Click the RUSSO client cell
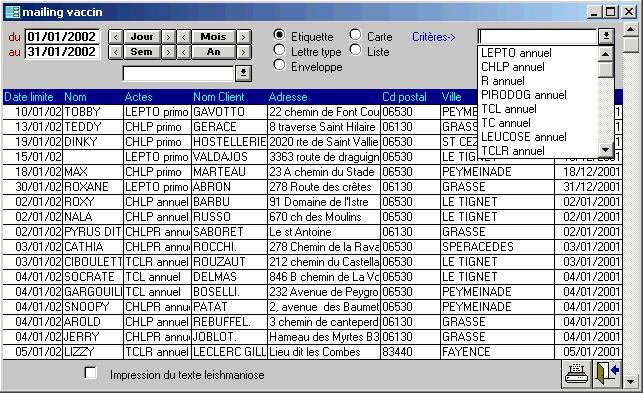643x393 pixels. point(229,217)
